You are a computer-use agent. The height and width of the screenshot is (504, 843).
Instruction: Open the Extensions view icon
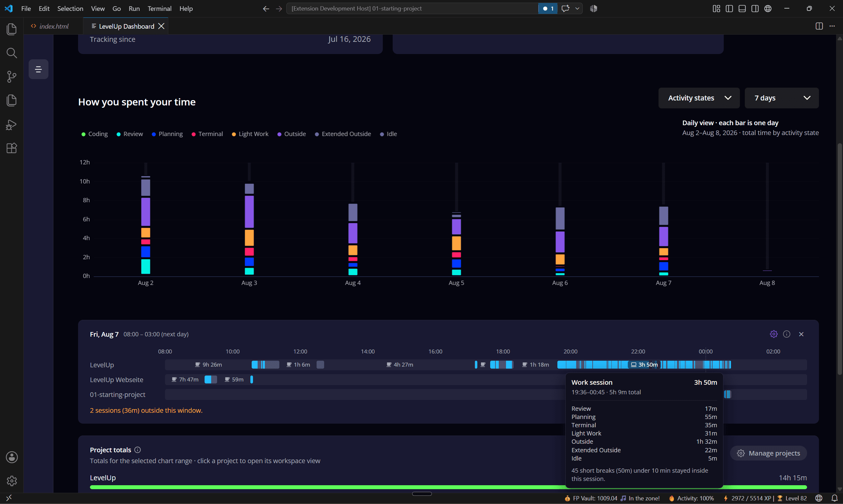pyautogui.click(x=12, y=148)
